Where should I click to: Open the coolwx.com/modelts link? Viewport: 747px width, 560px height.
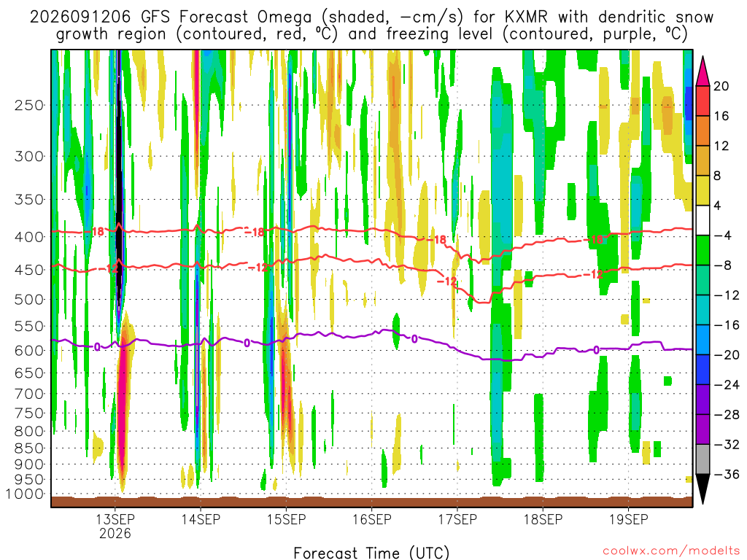671,551
